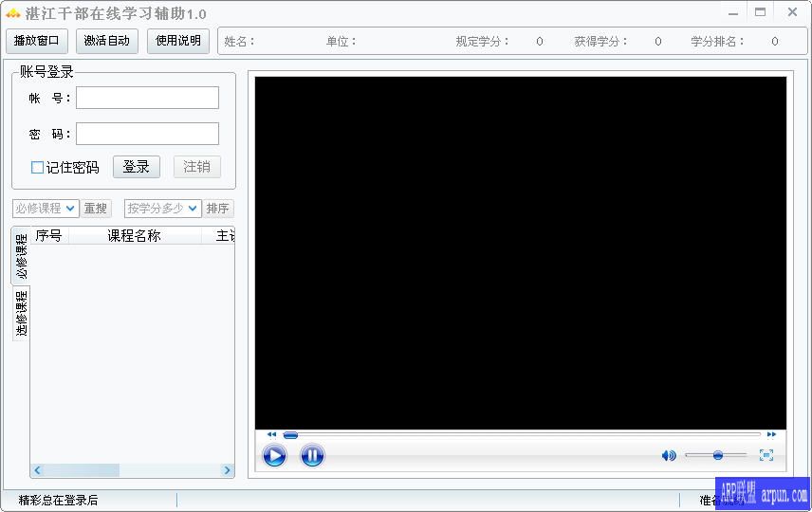
Task: Enable the 记住密码 checkbox
Action: [38, 168]
